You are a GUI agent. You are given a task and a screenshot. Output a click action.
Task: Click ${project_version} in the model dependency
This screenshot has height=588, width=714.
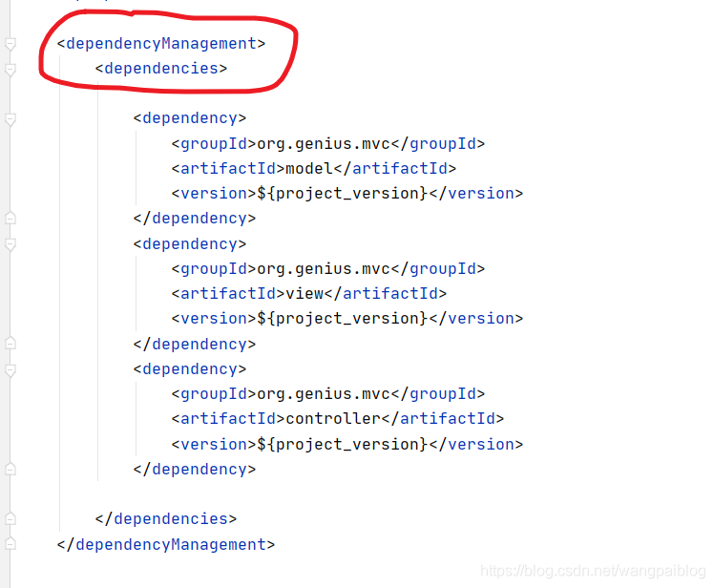(343, 194)
